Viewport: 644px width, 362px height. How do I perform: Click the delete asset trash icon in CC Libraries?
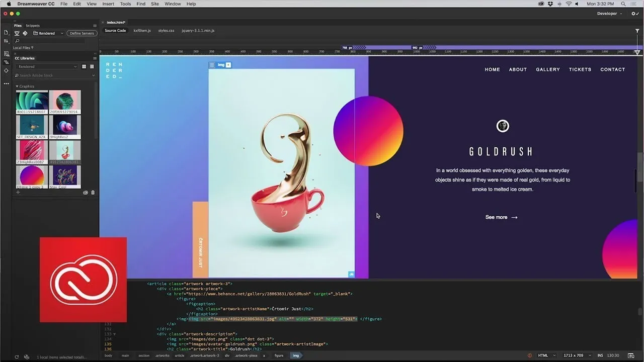tap(93, 193)
